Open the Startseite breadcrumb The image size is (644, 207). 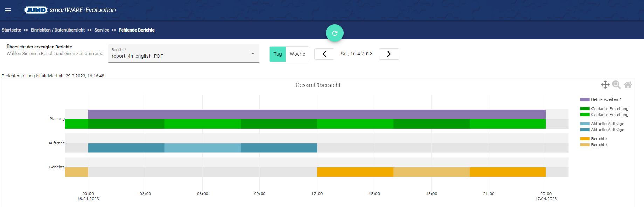click(11, 30)
